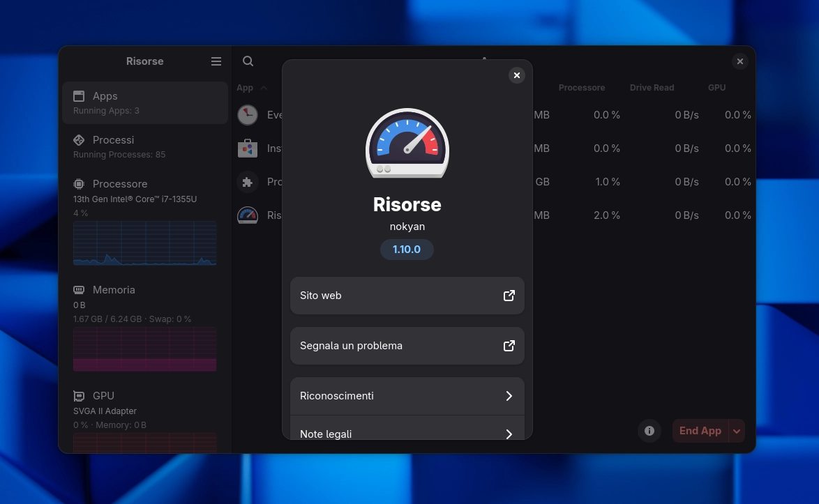Select the Drive Read column header
Image resolution: width=819 pixels, height=504 pixels.
click(652, 87)
